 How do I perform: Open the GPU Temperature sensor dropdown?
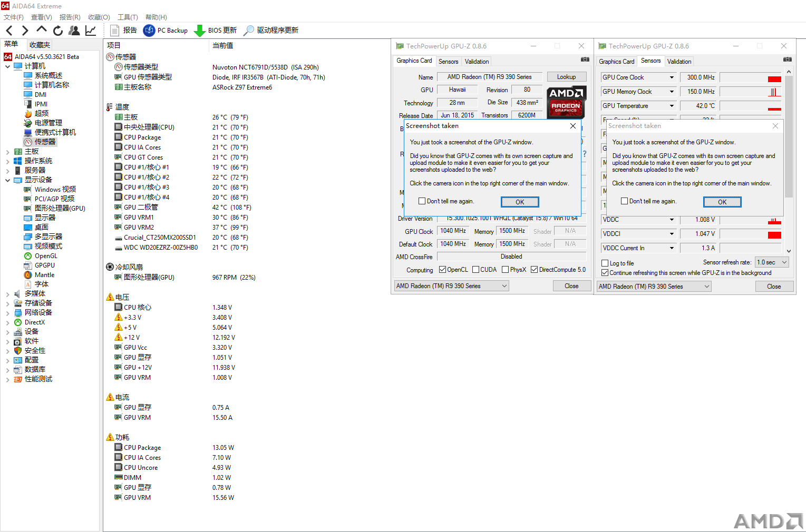(672, 106)
